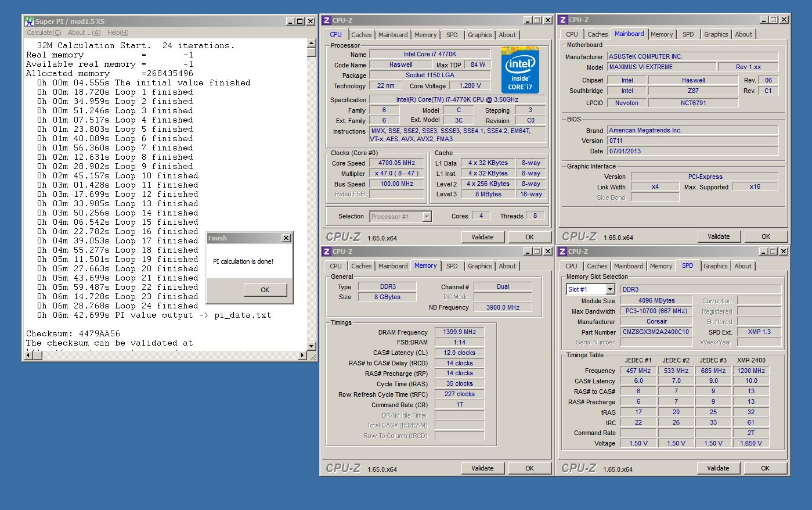Select Memory tab in the Mainboard CPU-Z window
Image resolution: width=812 pixels, height=510 pixels.
pos(662,34)
